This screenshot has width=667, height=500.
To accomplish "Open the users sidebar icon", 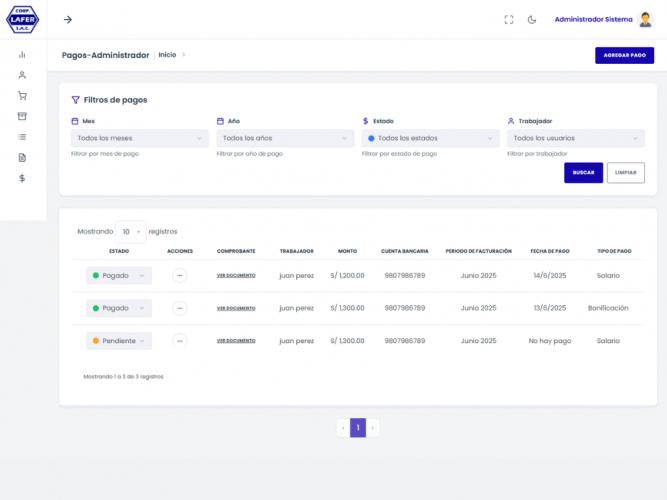I will coord(22,75).
